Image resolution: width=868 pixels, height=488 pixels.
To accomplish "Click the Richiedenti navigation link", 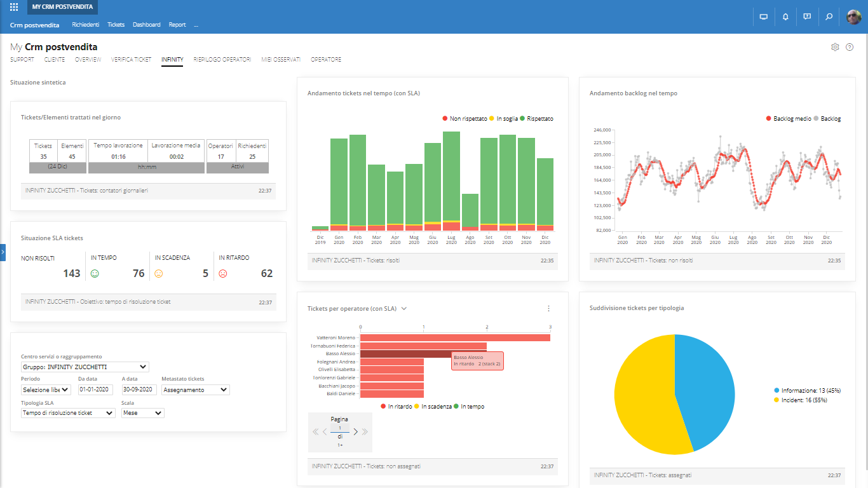I will coord(85,25).
